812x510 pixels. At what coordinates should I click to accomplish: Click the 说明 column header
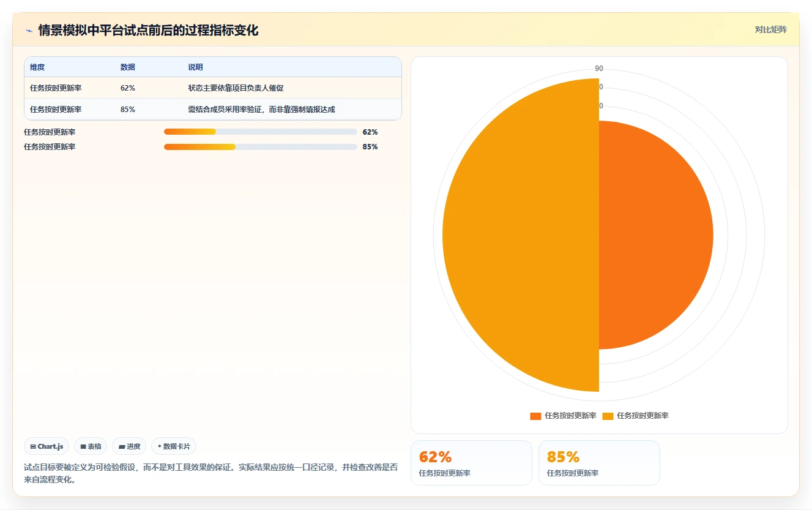(x=195, y=67)
